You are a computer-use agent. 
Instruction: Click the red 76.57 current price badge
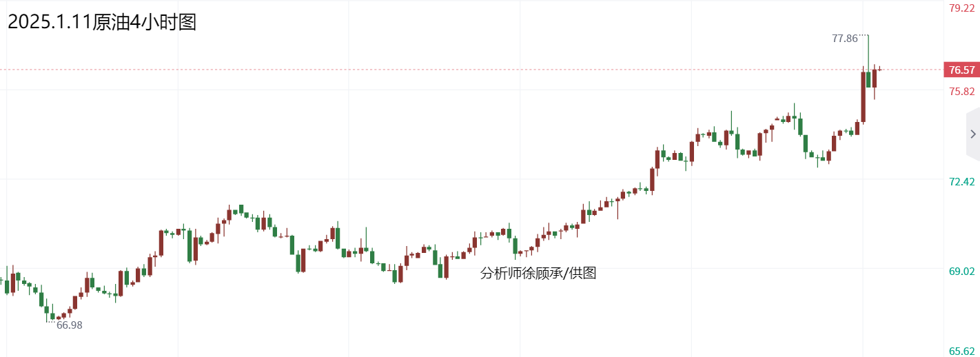pos(961,70)
